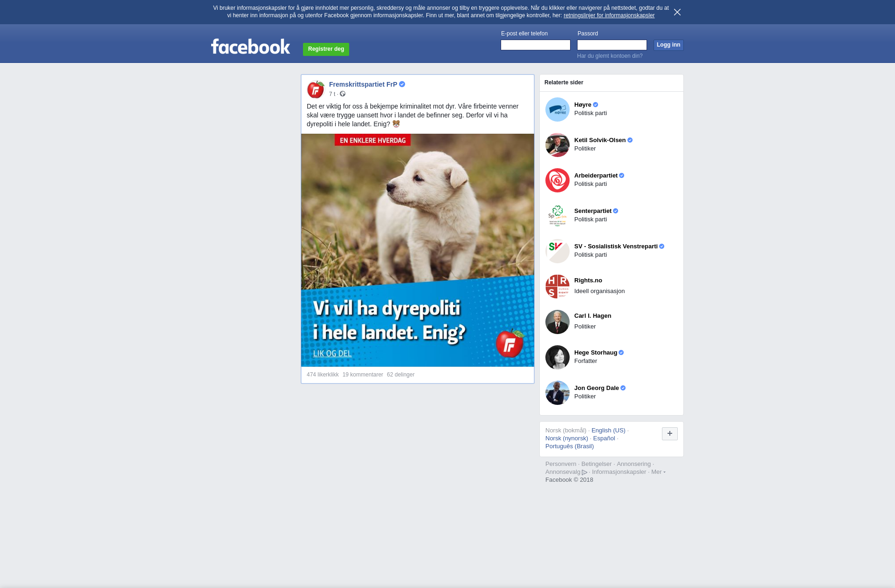Open the Fremskrittspartiet FrP profile picture
895x588 pixels.
[316, 89]
